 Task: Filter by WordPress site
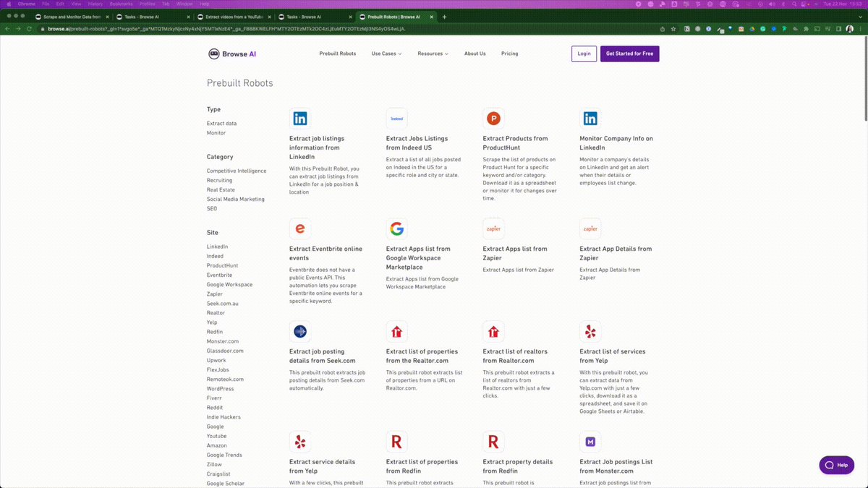click(x=220, y=389)
